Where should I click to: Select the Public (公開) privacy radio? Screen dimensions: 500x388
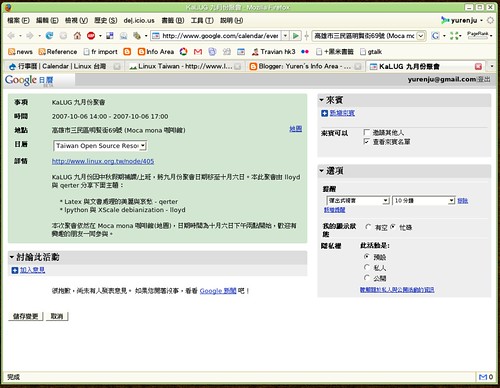point(367,278)
